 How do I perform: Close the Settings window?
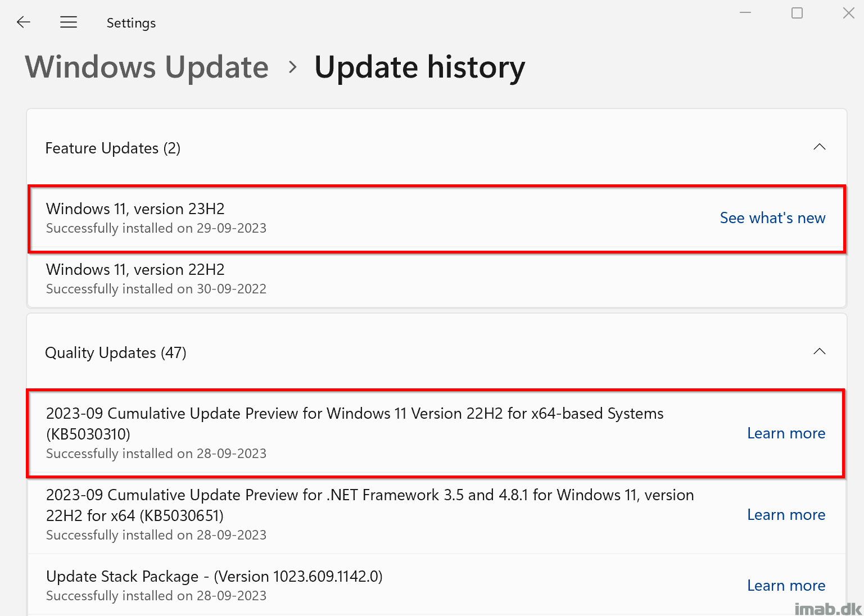click(849, 13)
